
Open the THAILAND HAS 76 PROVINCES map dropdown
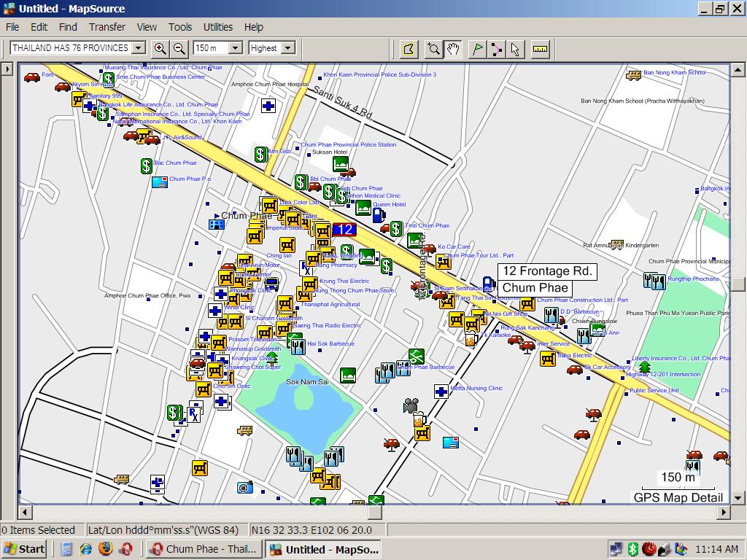click(139, 48)
